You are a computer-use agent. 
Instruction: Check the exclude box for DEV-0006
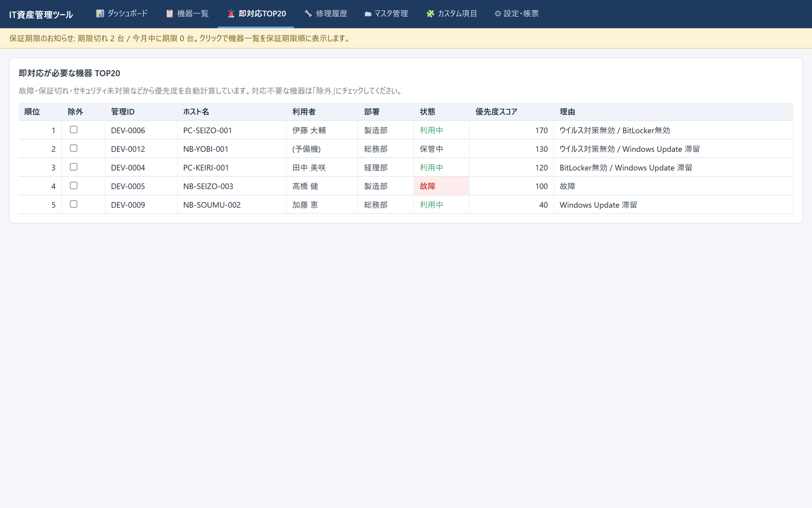[74, 130]
